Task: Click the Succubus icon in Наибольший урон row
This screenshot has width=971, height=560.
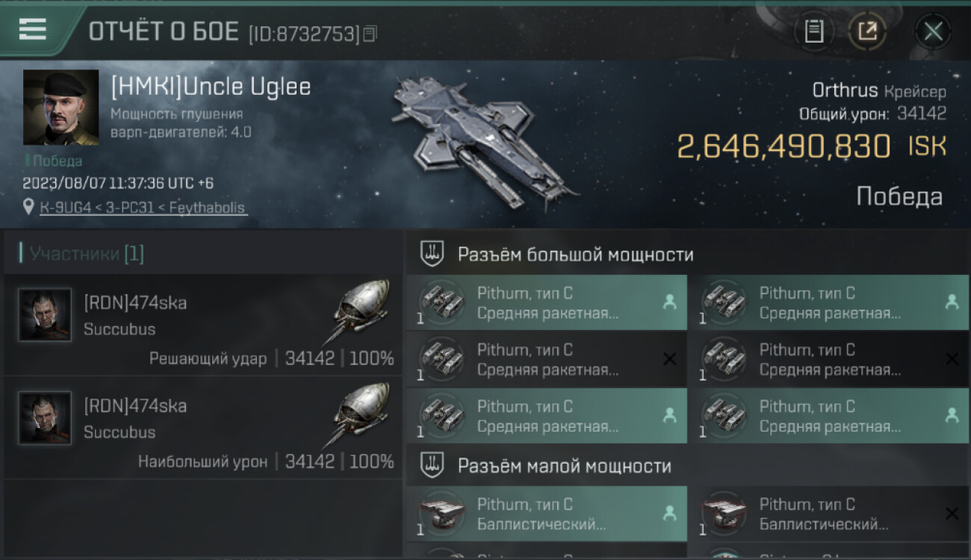Action: coord(361,417)
